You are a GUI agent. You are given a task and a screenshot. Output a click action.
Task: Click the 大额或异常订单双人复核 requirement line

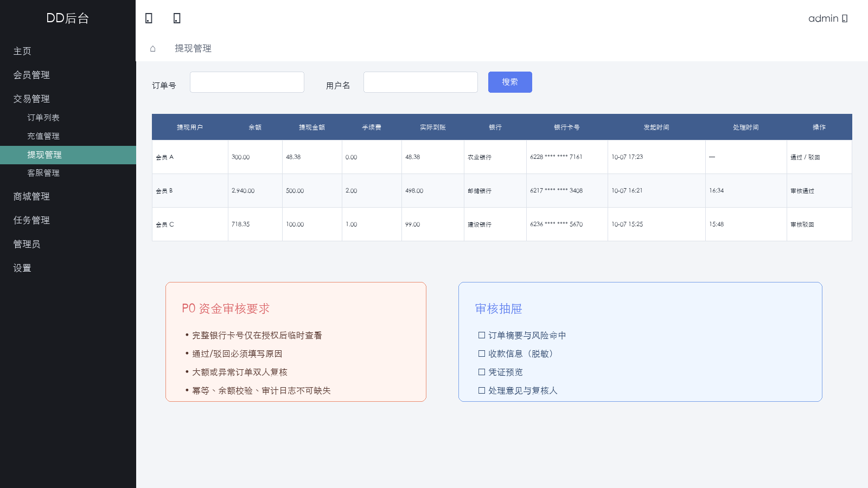click(x=240, y=372)
